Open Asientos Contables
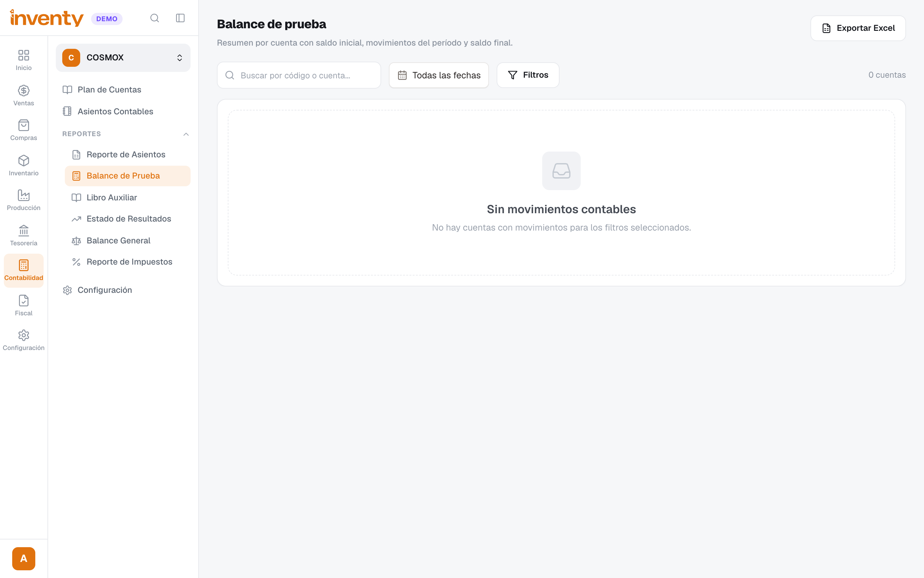 pos(123,111)
